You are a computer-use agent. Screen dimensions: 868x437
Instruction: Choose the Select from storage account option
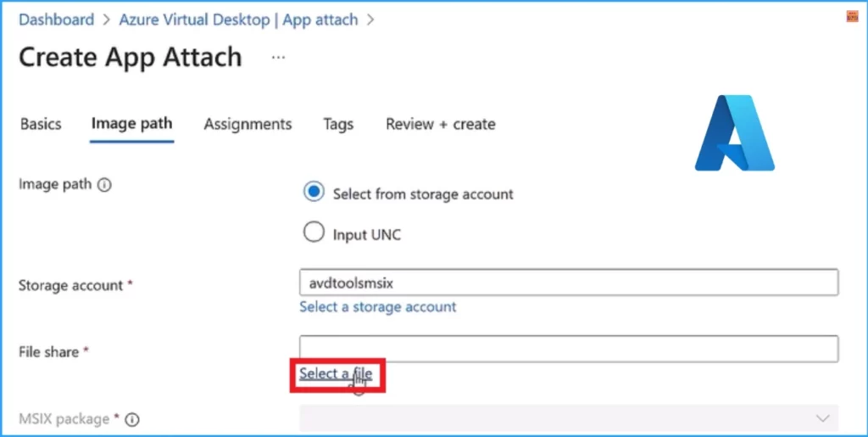(x=314, y=193)
